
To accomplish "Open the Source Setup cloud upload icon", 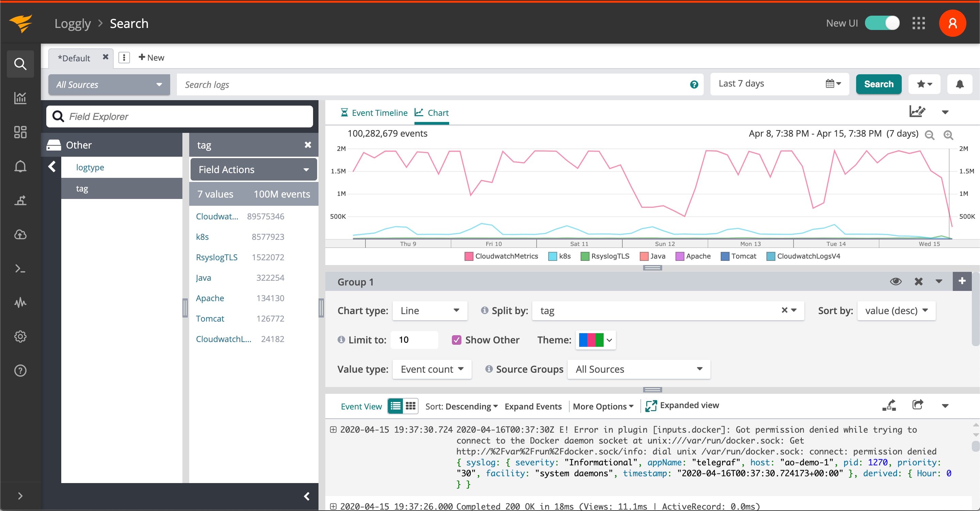I will pyautogui.click(x=20, y=235).
